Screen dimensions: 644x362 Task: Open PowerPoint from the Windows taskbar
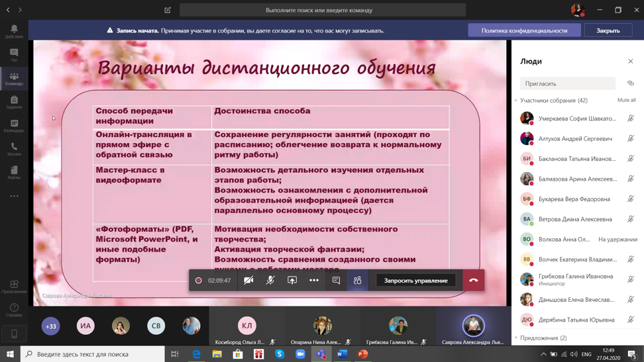[363, 354]
